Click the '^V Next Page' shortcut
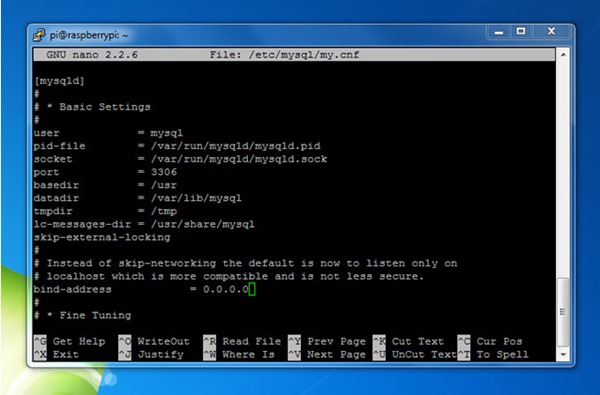Viewport: 600px width, 395px height. [327, 355]
